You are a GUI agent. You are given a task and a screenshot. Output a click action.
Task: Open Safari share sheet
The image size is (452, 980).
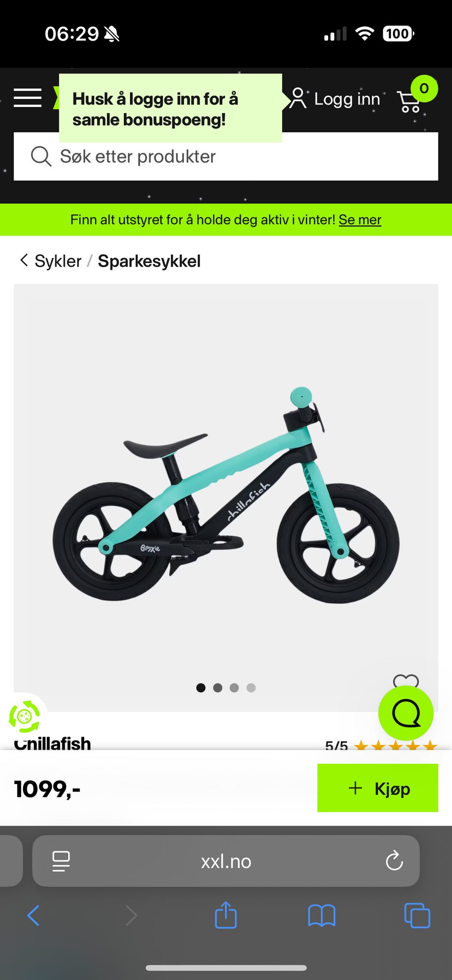[x=226, y=915]
